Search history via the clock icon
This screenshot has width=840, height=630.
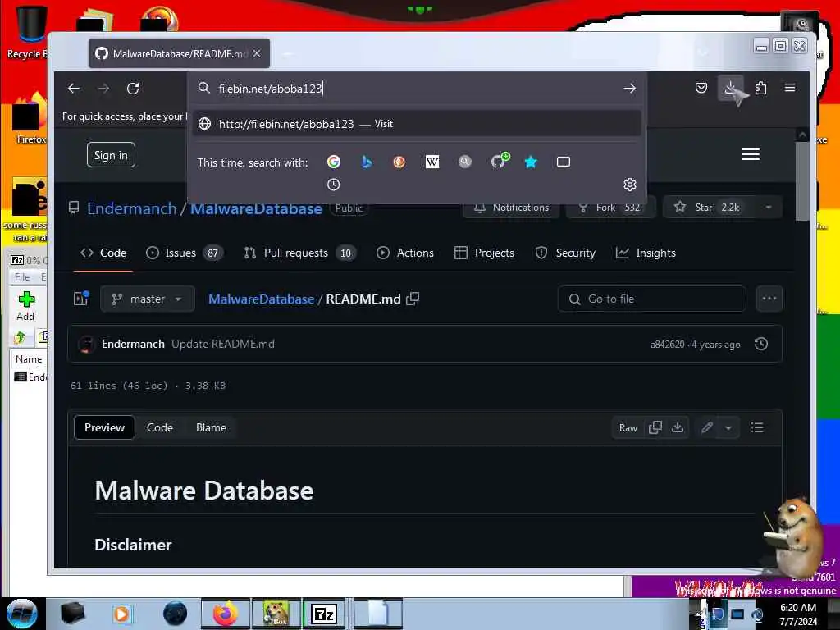coord(333,185)
